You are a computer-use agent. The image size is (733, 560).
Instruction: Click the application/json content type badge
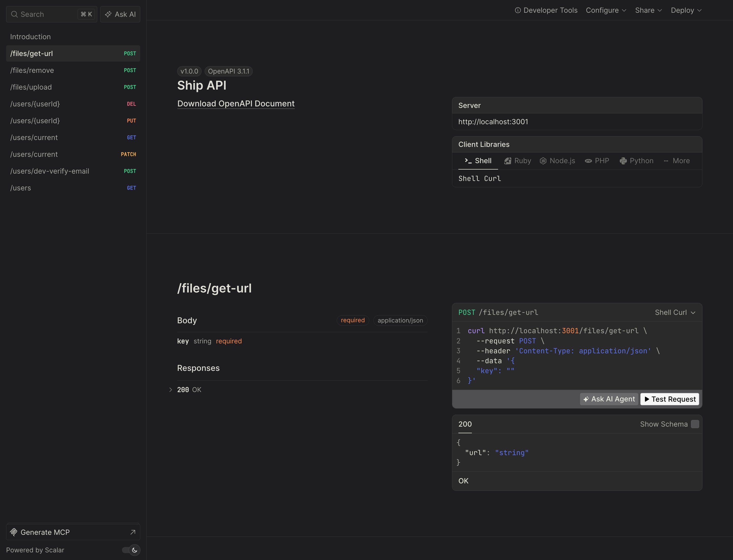tap(400, 320)
